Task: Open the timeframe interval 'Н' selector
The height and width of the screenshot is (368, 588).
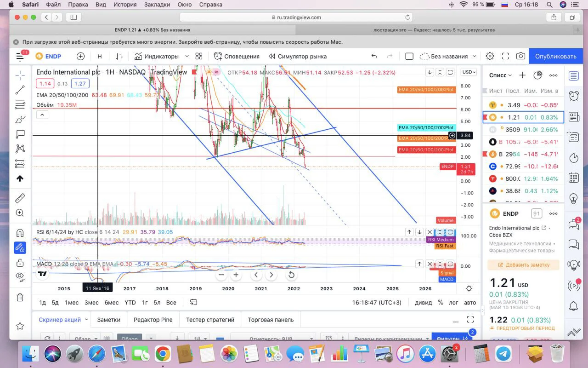Action: pos(100,56)
